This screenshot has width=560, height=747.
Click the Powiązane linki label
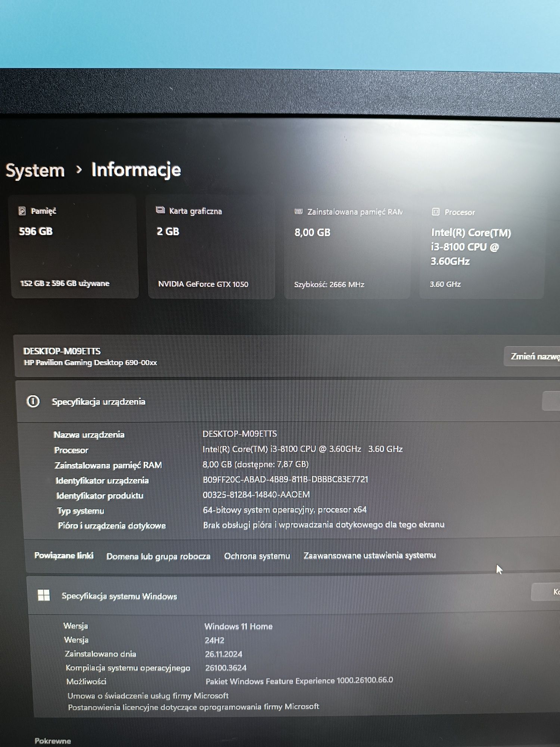64,555
